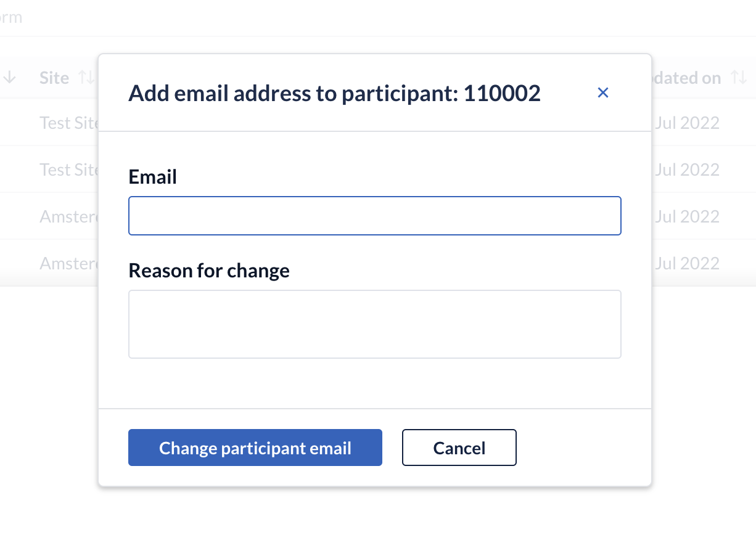Click the Jul 2022 date in third row
Image resolution: width=756 pixels, height=556 pixels.
pos(687,216)
